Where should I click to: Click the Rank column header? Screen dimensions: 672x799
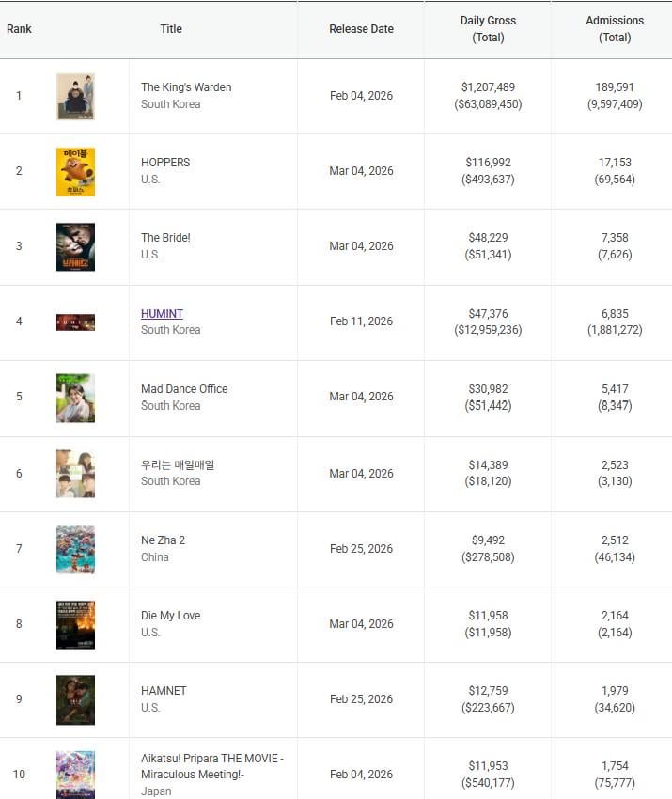point(19,29)
